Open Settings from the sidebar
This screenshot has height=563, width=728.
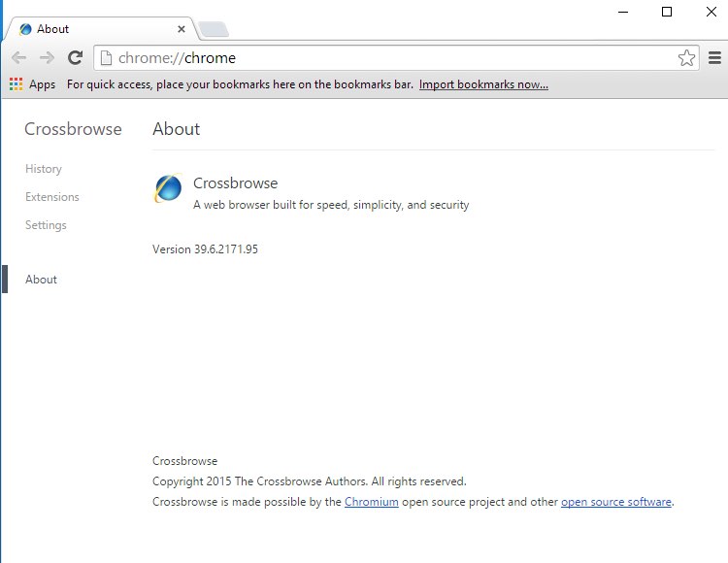[x=46, y=225]
